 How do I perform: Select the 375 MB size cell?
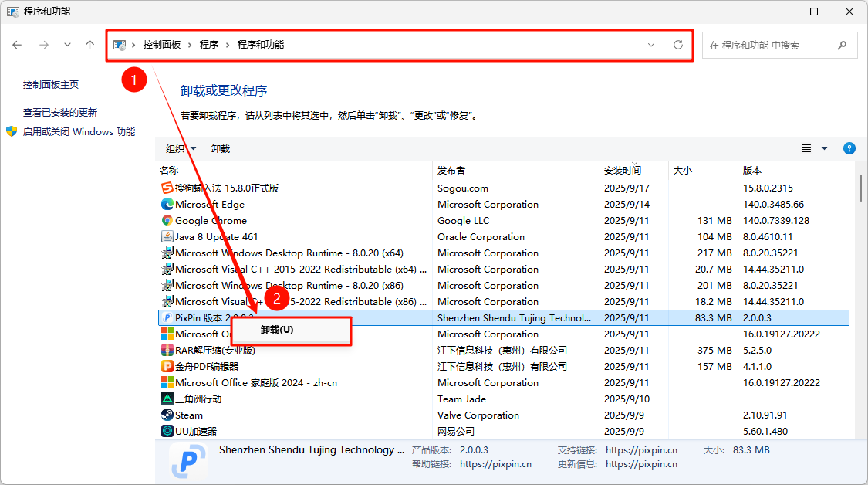(714, 350)
